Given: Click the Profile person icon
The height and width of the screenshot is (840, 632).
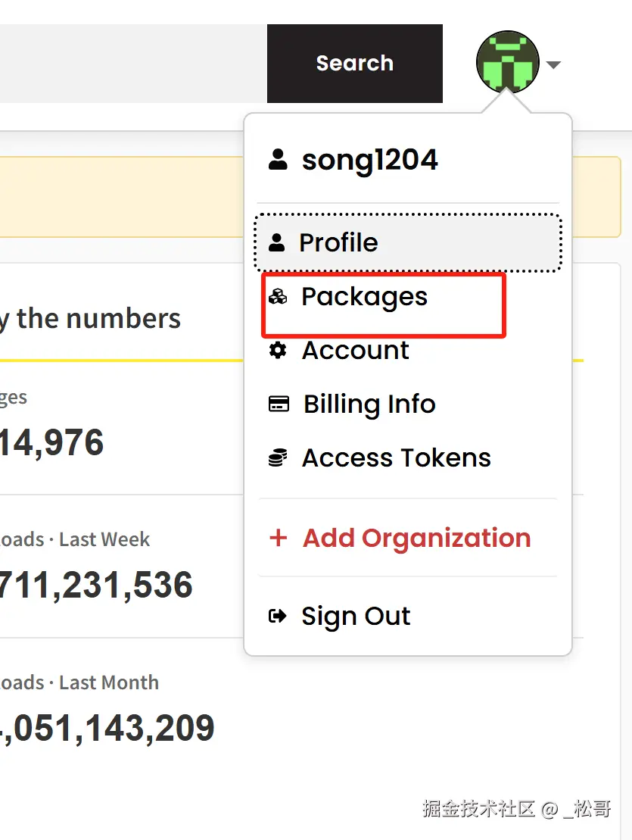Looking at the screenshot, I should [277, 242].
